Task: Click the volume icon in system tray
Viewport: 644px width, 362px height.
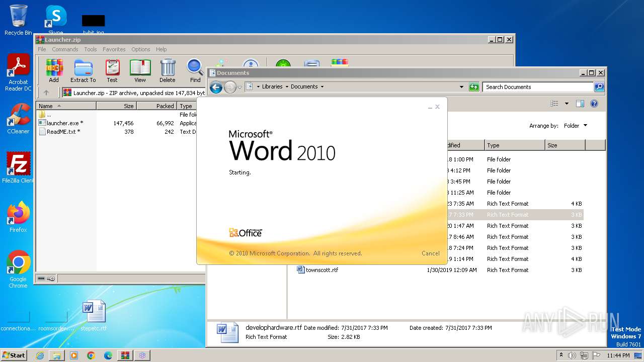Action: point(572,355)
